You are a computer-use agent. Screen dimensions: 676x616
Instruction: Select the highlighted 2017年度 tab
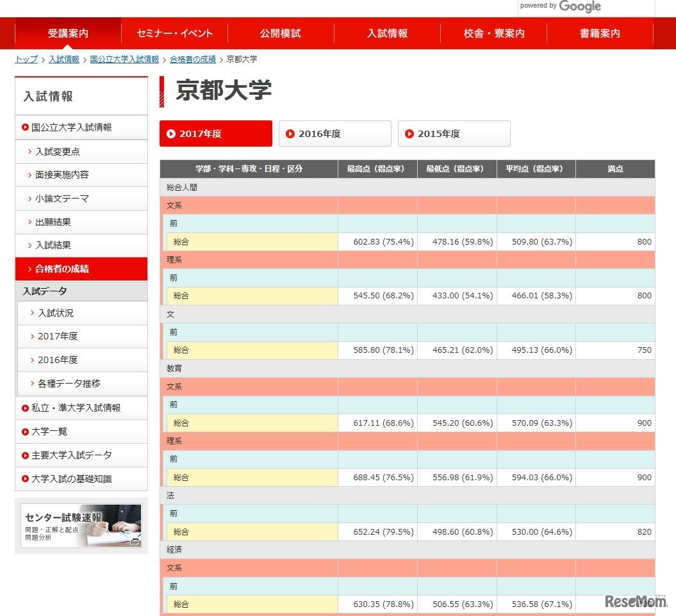[x=215, y=133]
